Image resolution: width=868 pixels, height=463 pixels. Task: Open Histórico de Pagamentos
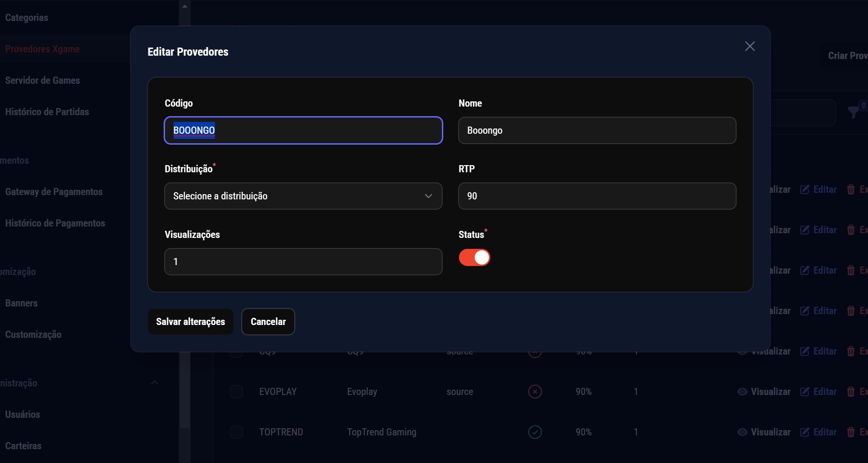tap(55, 223)
